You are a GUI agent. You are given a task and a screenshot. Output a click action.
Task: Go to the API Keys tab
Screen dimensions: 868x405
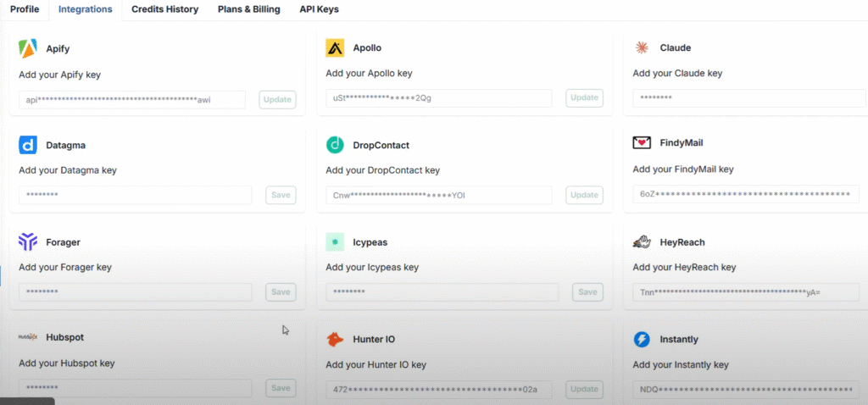[x=320, y=9]
